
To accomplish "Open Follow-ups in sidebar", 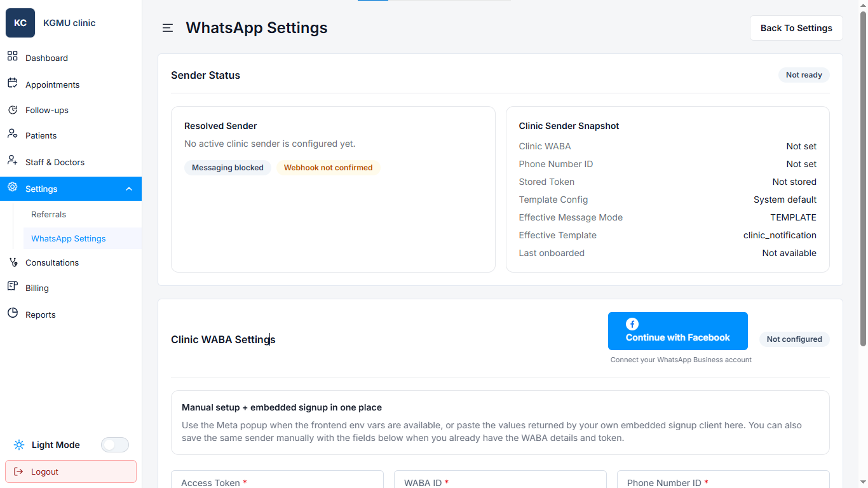I will click(71, 110).
